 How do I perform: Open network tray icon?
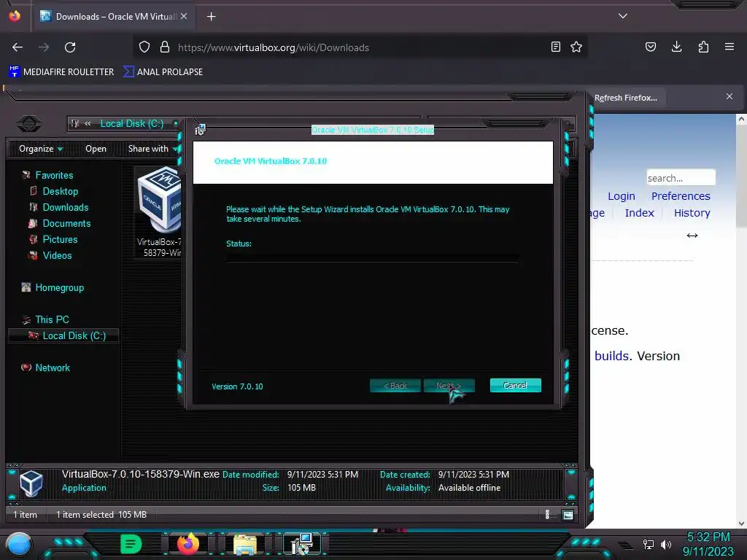(649, 544)
